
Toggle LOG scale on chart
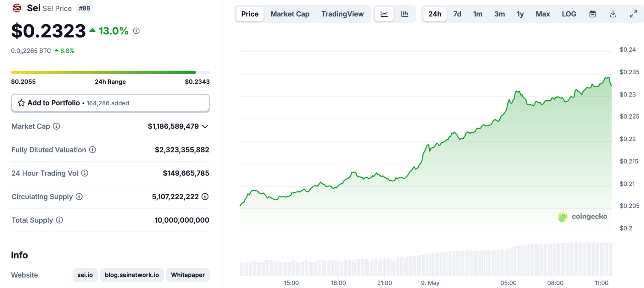[569, 14]
